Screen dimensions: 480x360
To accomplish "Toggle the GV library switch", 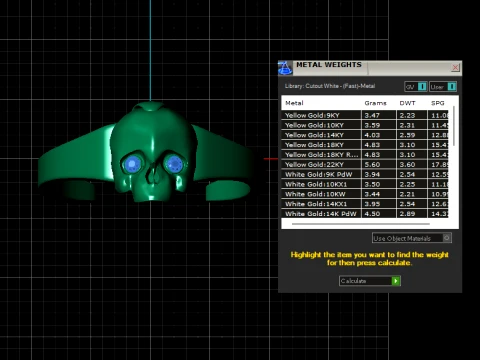I will pos(416,87).
